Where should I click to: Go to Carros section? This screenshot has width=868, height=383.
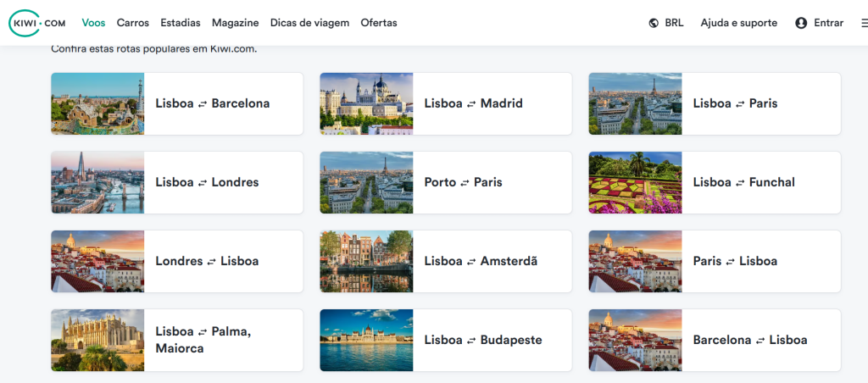[133, 23]
